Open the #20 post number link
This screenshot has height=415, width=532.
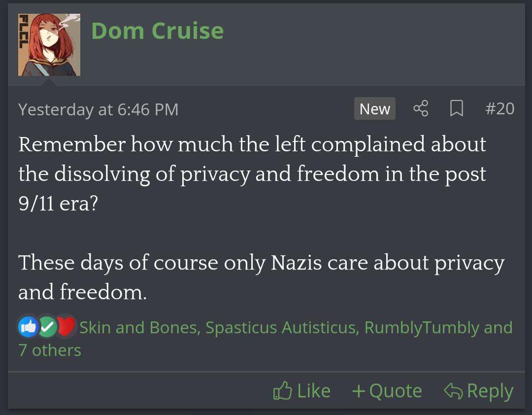click(x=499, y=108)
